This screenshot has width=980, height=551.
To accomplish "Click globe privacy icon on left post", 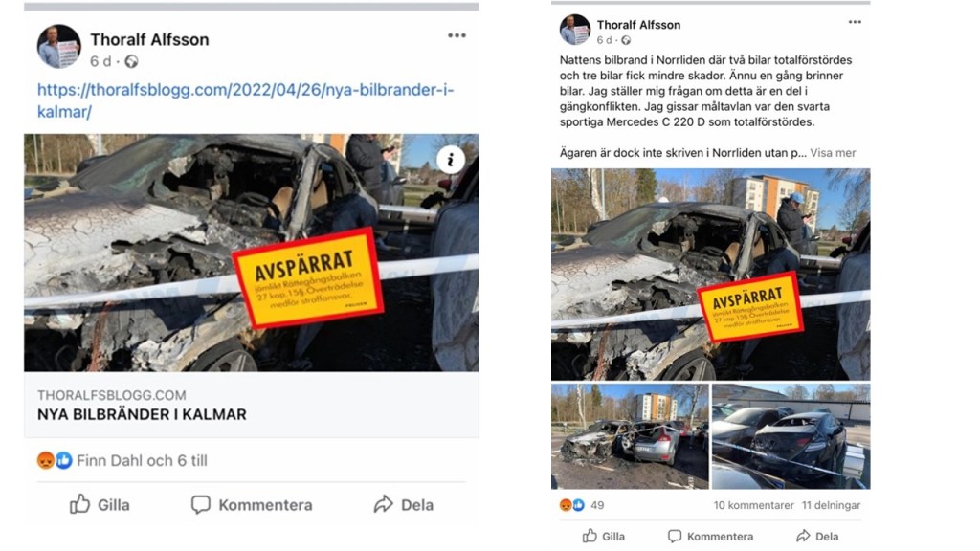I will (x=131, y=61).
